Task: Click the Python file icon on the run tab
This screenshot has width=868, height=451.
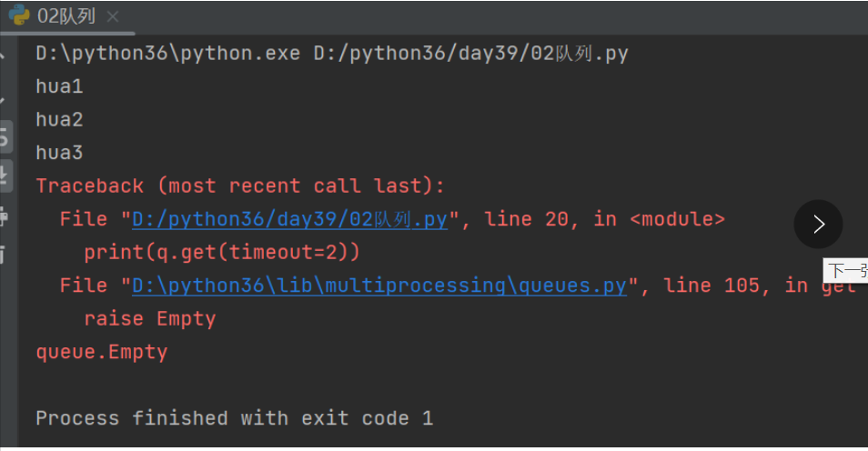Action: (19, 16)
